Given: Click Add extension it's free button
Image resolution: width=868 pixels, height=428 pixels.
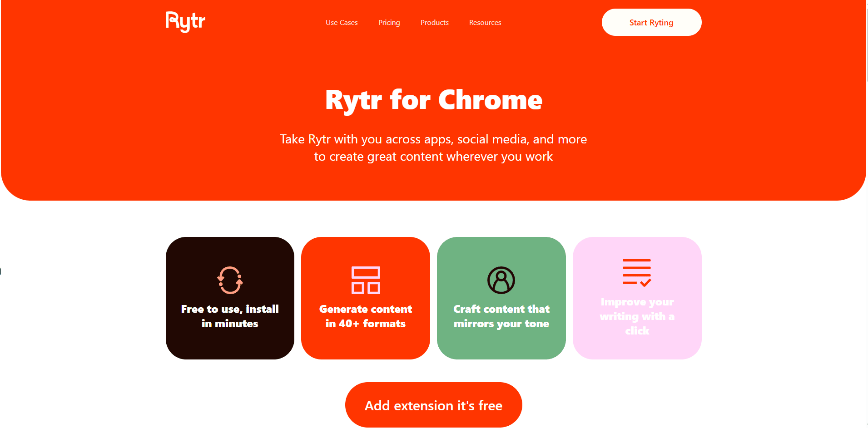Looking at the screenshot, I should 433,405.
